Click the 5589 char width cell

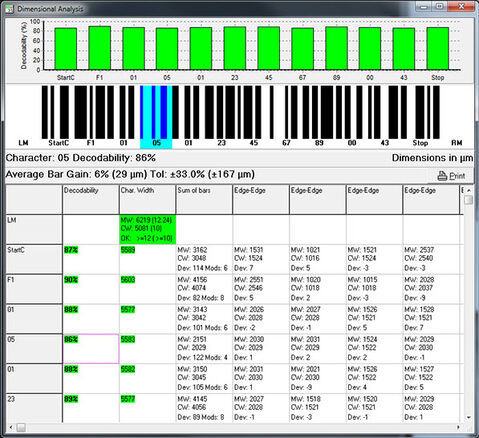[x=147, y=259]
